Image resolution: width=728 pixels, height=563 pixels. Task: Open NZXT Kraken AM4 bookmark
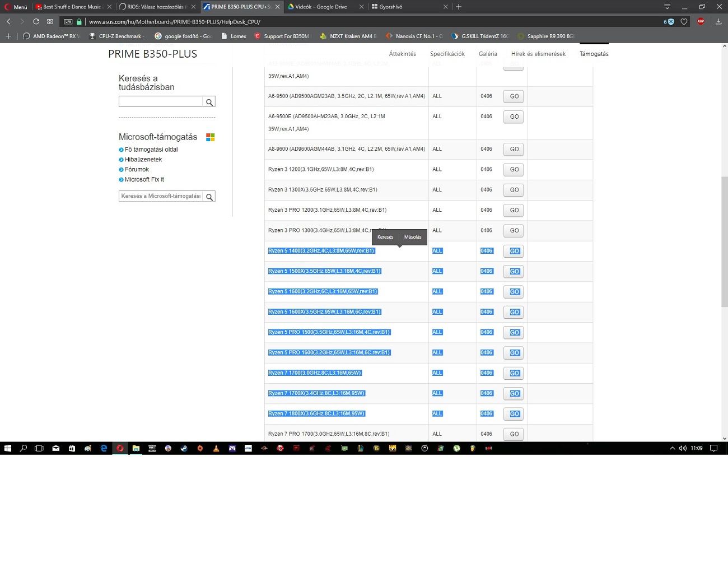pyautogui.click(x=348, y=36)
